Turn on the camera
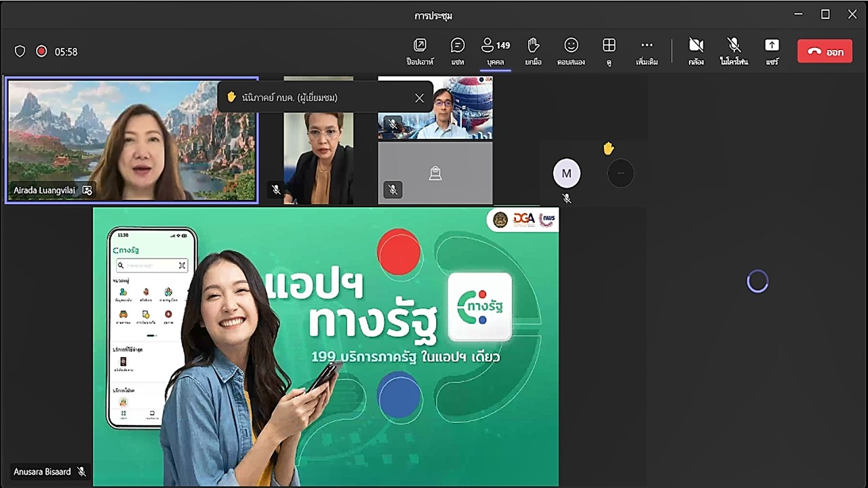The height and width of the screenshot is (488, 868). click(696, 52)
